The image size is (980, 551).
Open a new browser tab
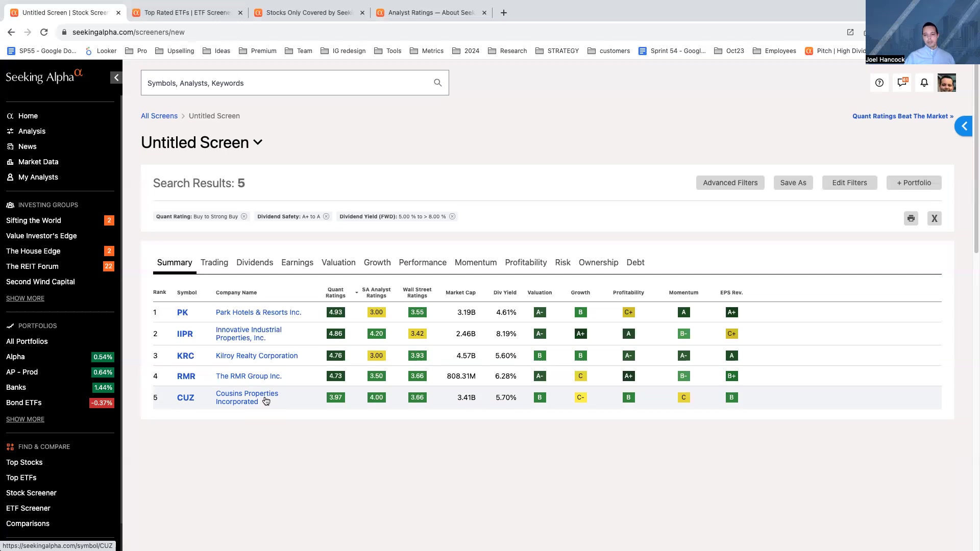click(x=503, y=13)
